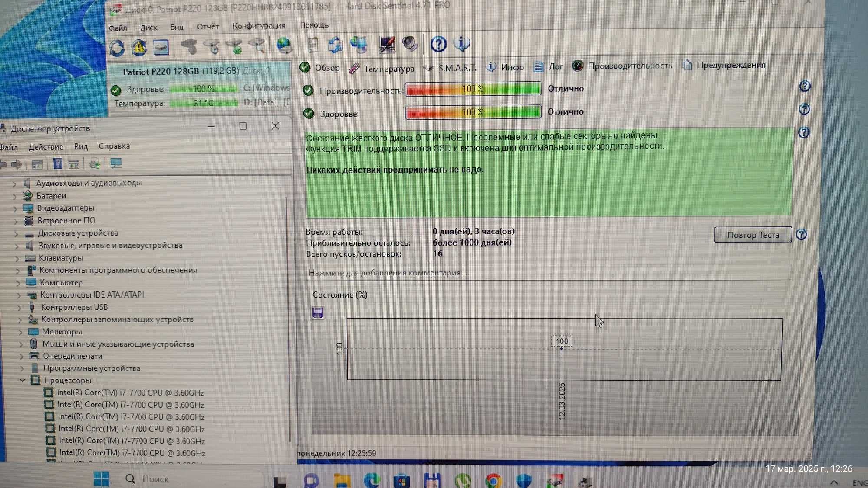
Task: Click help icon beside green status text box
Action: pos(804,132)
